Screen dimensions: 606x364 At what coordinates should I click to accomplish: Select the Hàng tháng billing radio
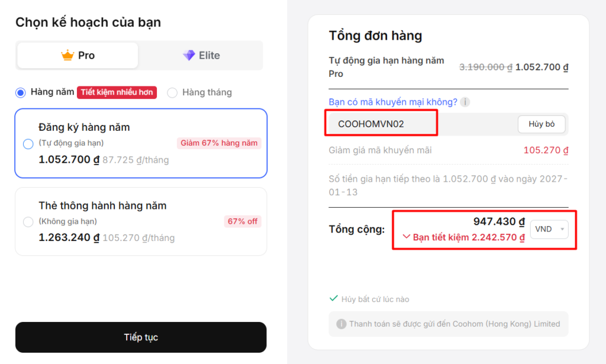click(x=172, y=92)
